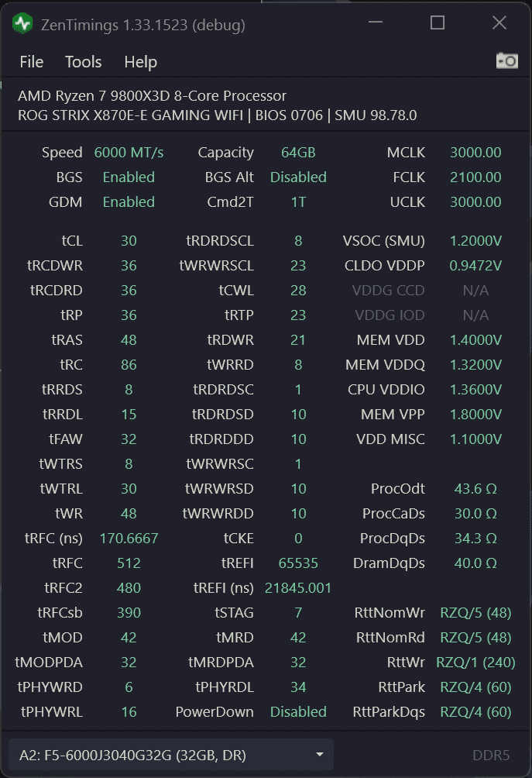This screenshot has height=778, width=532.
Task: Click the 6000 MT/s speed value
Action: [129, 153]
